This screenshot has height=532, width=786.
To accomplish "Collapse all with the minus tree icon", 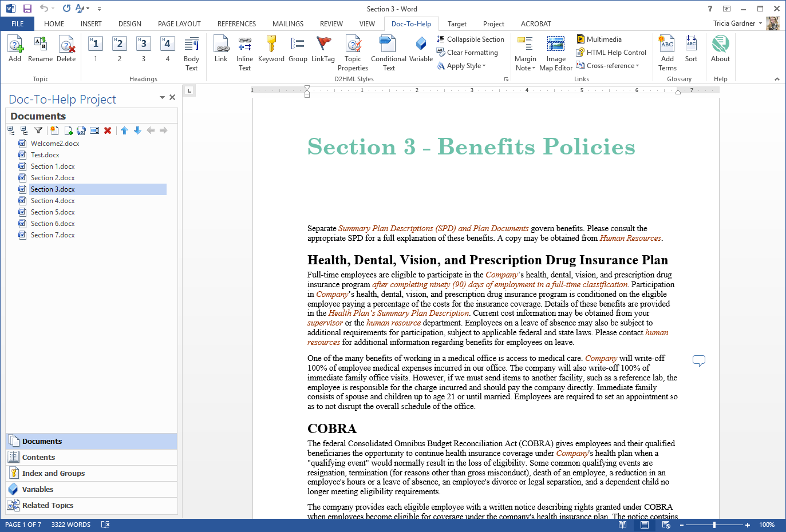I will coord(24,130).
